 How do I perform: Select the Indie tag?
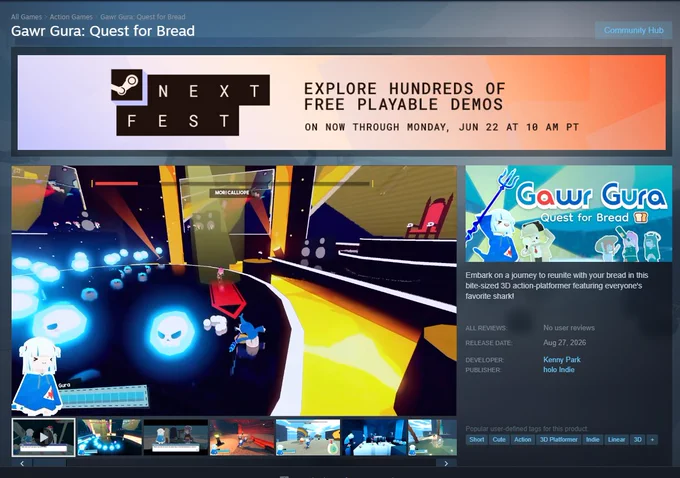[592, 439]
